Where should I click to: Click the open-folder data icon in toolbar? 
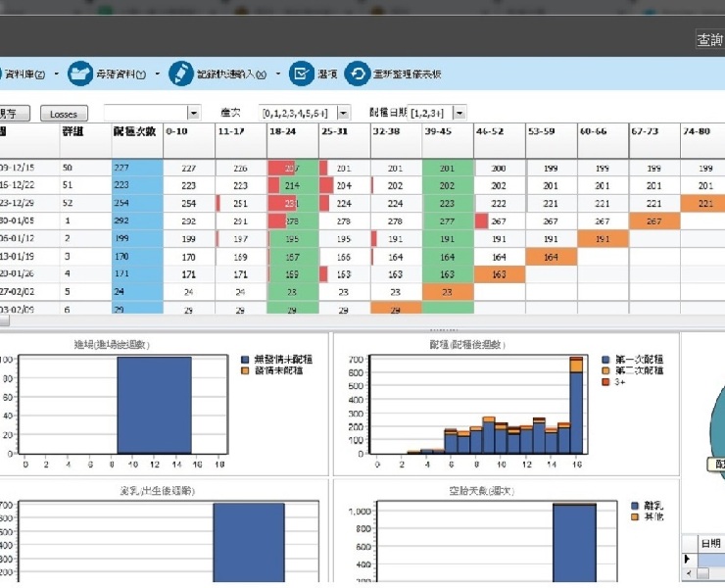(x=80, y=73)
